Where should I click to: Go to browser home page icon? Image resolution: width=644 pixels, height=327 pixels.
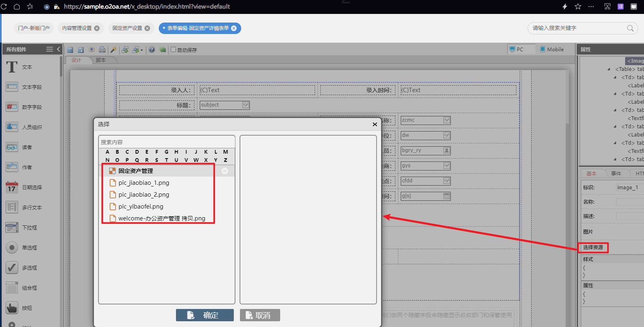point(17,7)
